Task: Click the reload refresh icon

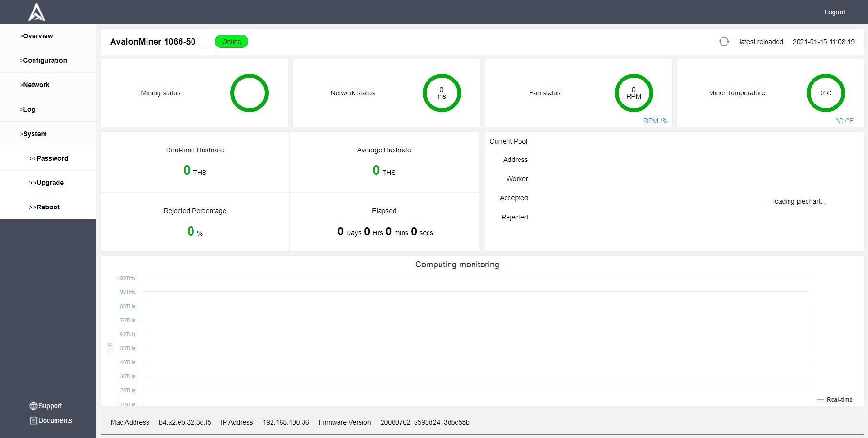Action: coord(724,42)
